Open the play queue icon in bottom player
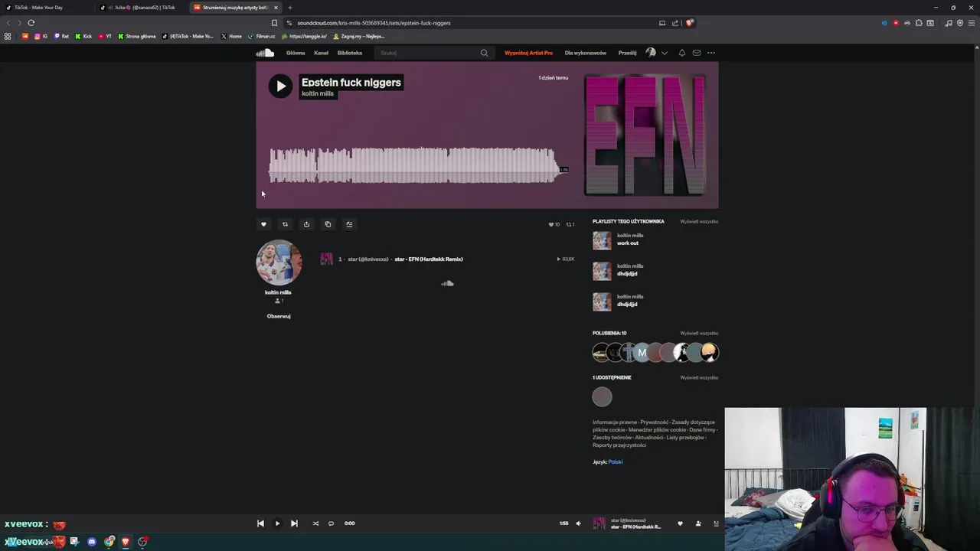 click(x=716, y=523)
